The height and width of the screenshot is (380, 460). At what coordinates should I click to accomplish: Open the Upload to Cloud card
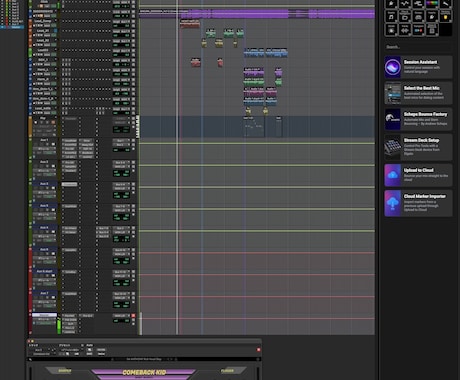click(418, 175)
